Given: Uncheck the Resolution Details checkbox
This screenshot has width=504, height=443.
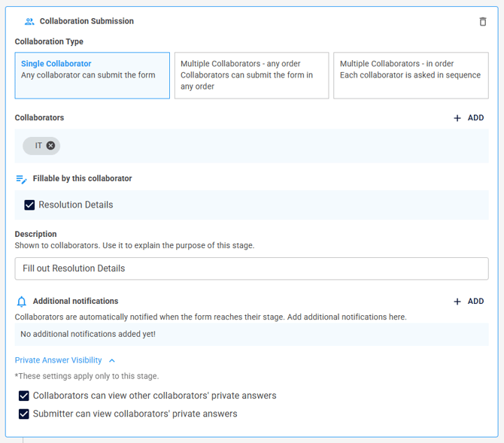Looking at the screenshot, I should point(29,205).
